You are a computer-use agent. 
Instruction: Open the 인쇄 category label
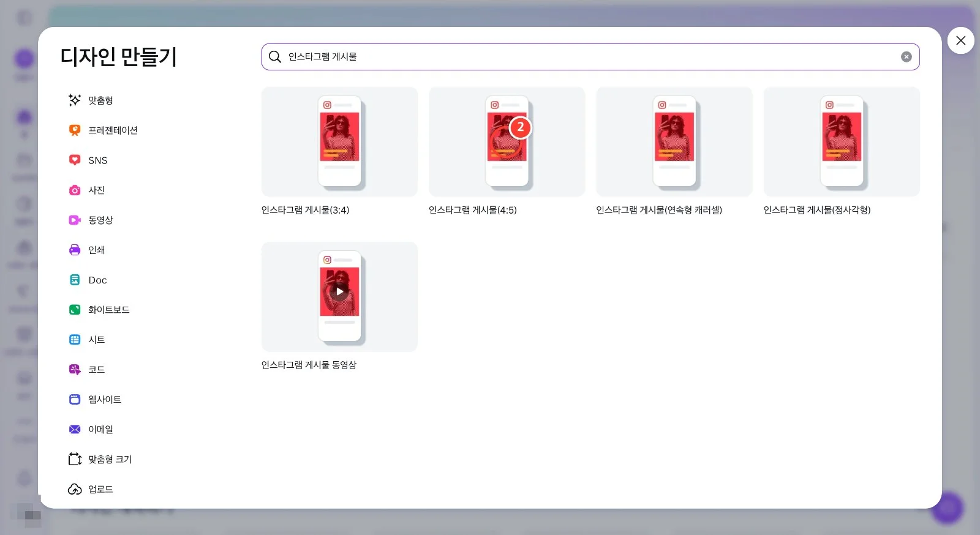(x=96, y=250)
